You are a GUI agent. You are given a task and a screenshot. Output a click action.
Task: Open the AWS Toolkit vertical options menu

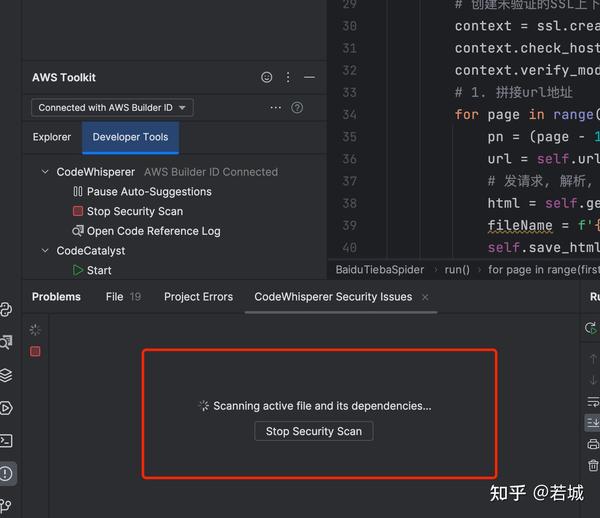(288, 78)
